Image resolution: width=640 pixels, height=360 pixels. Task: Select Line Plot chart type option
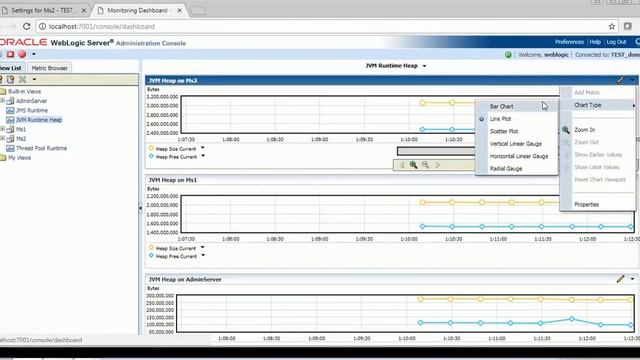(517, 119)
